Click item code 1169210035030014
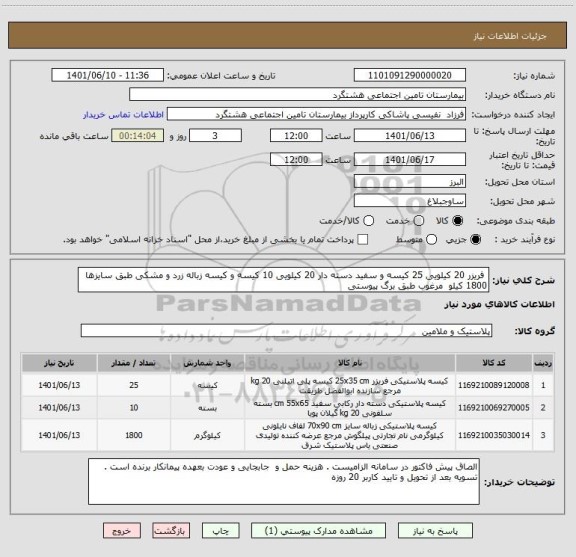The image size is (576, 557). pos(494,435)
